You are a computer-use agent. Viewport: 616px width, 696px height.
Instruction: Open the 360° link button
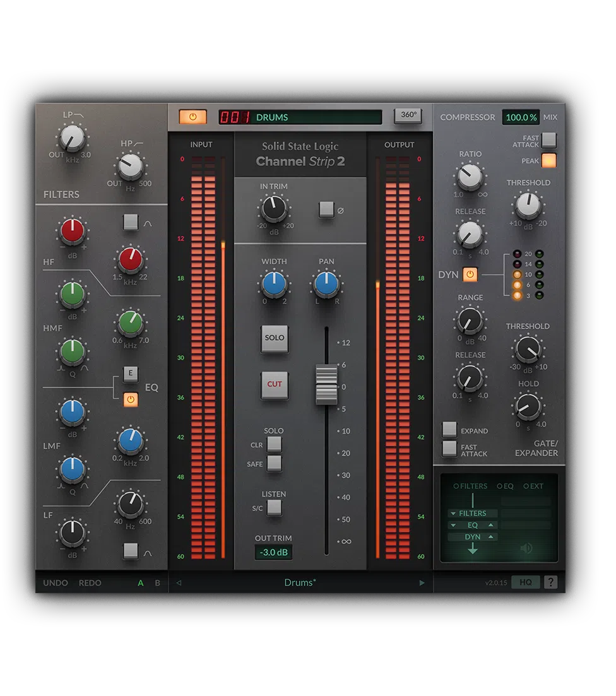[407, 116]
